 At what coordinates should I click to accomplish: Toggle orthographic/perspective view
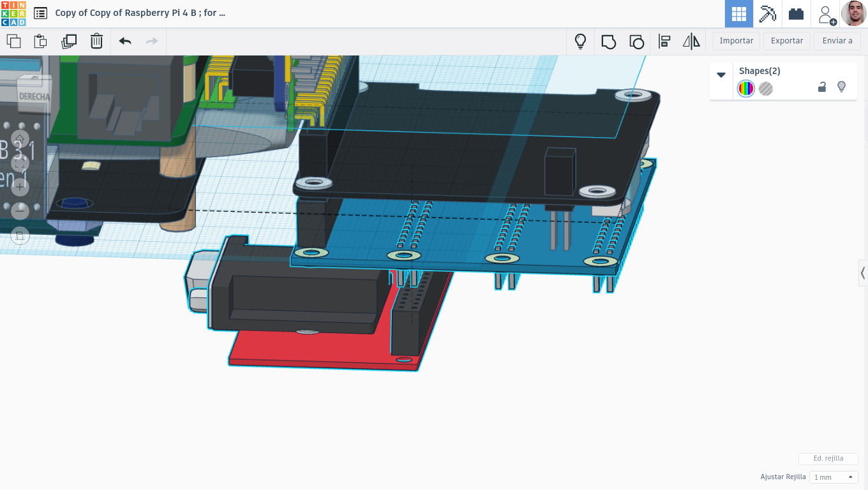pos(20,235)
